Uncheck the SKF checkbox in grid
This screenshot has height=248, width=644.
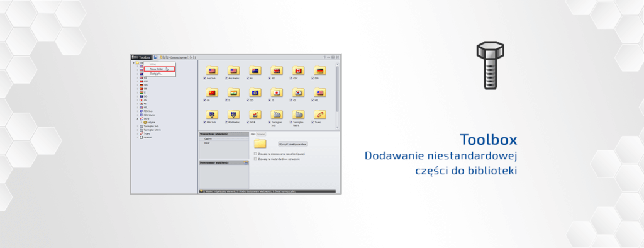pyautogui.click(x=248, y=121)
